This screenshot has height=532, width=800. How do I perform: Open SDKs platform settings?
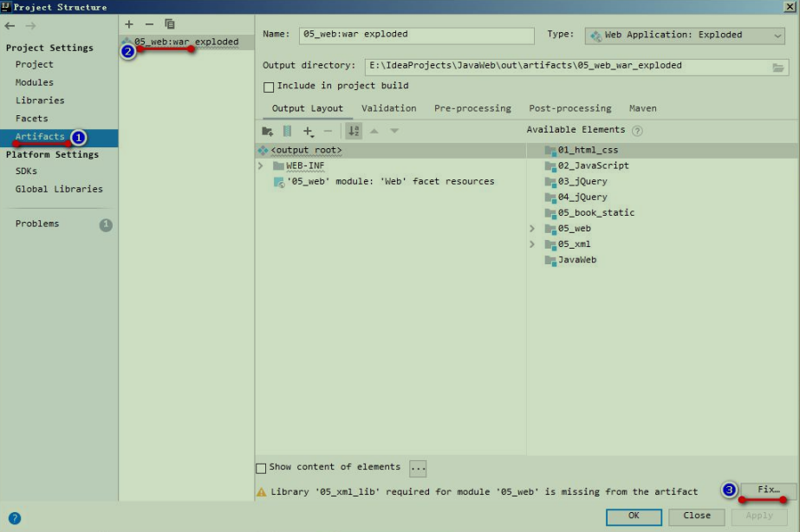[26, 172]
